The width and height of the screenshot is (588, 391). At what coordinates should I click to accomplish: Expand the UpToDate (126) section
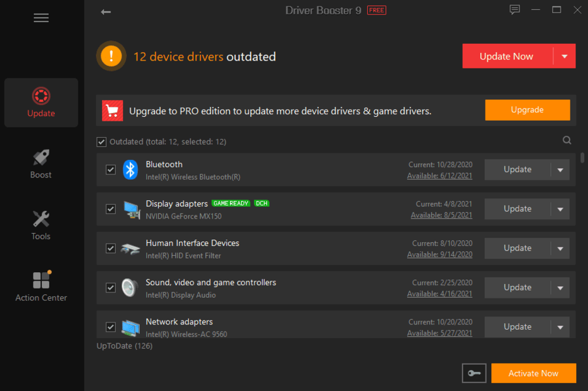point(125,346)
